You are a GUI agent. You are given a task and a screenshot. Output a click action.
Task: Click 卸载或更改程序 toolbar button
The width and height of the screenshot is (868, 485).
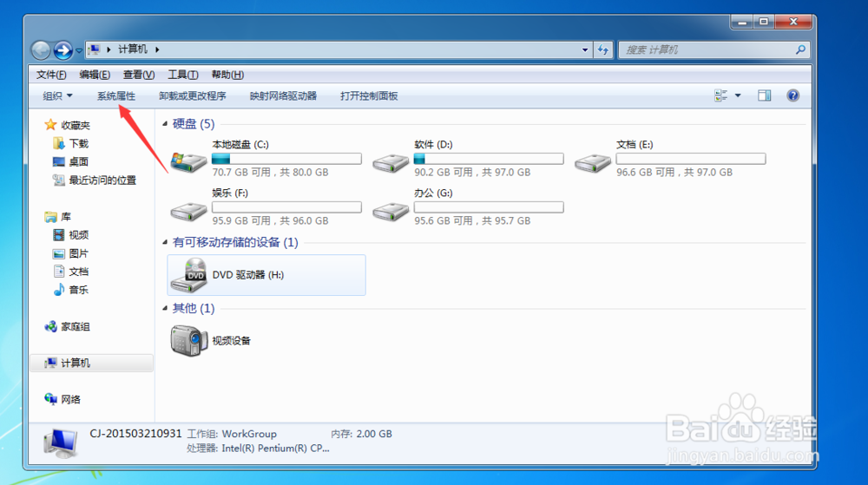(x=192, y=95)
